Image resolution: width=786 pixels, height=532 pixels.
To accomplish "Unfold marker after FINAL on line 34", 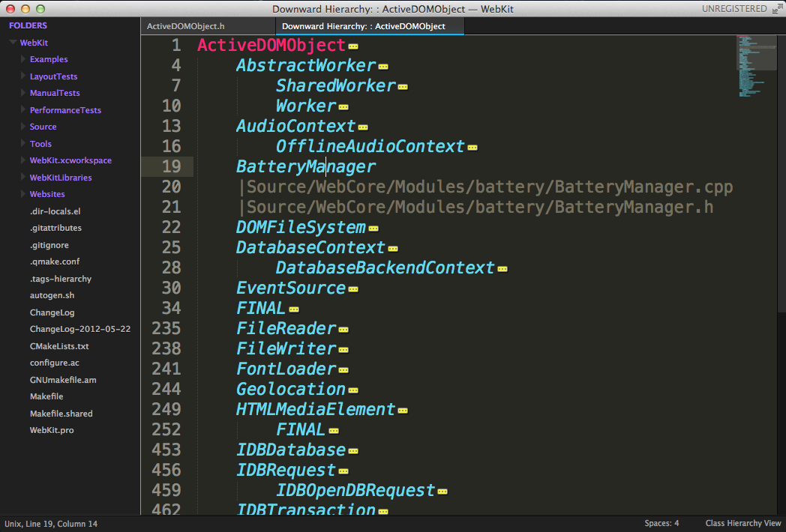I will pos(294,309).
